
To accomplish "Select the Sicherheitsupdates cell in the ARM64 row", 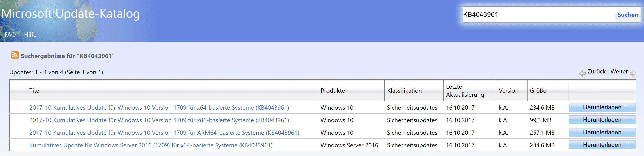I will [x=412, y=133].
